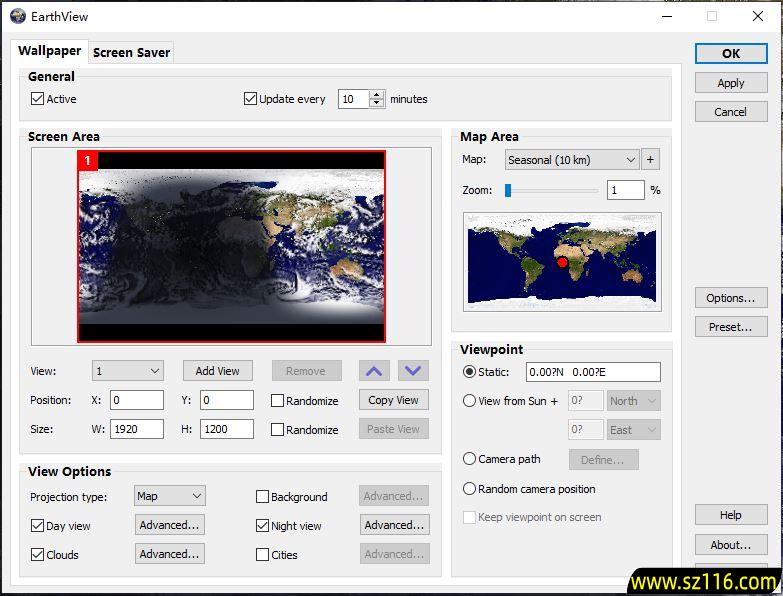Click the update minutes input field

[354, 99]
